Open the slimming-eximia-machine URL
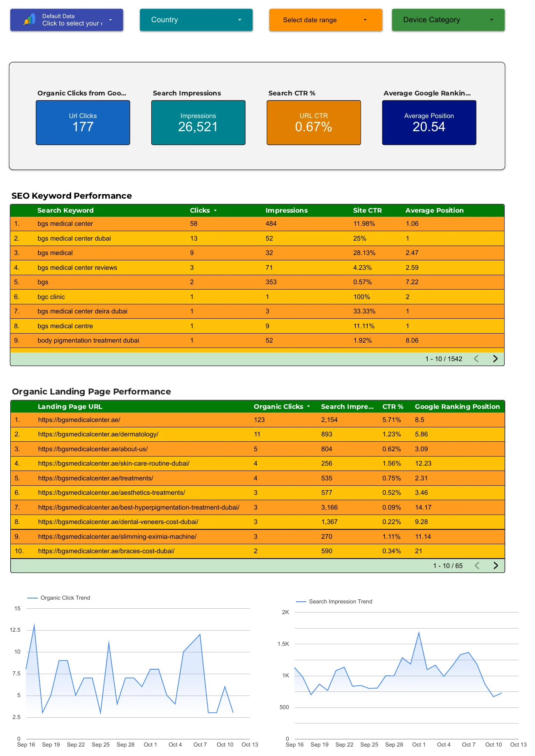535x756 pixels. tap(117, 537)
